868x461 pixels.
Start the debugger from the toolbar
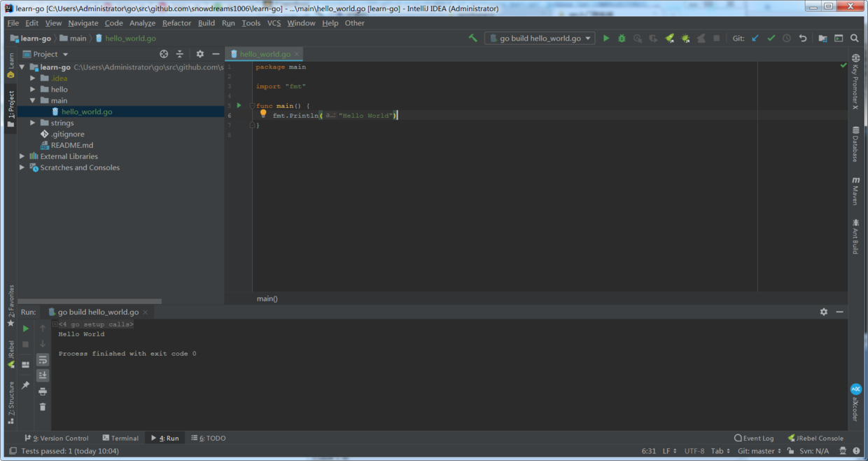pyautogui.click(x=621, y=38)
